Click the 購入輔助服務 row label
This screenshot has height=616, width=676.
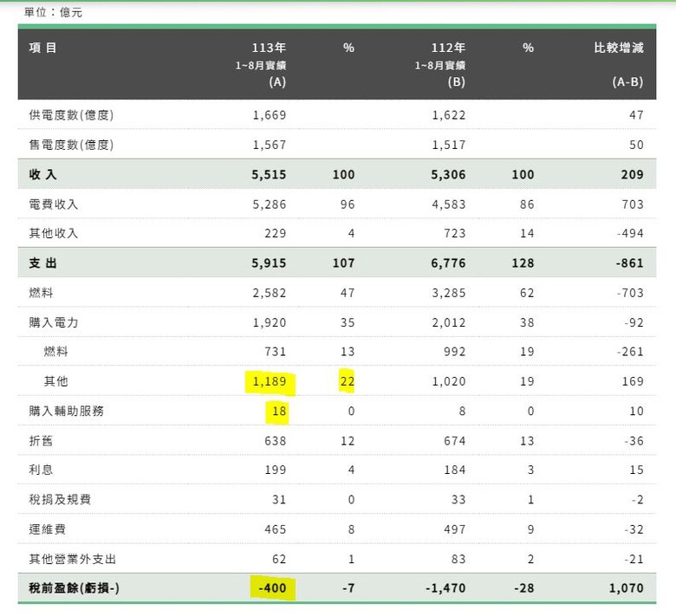tap(67, 411)
